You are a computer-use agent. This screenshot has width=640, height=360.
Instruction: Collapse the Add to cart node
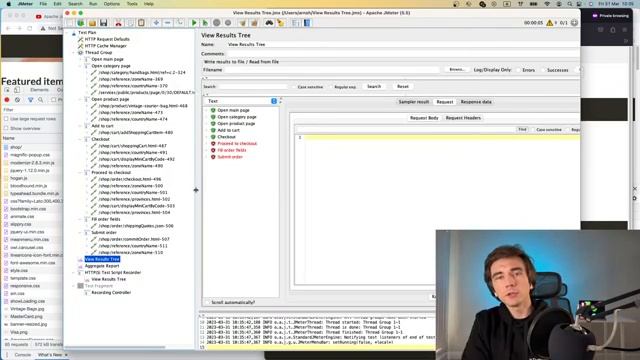point(80,126)
